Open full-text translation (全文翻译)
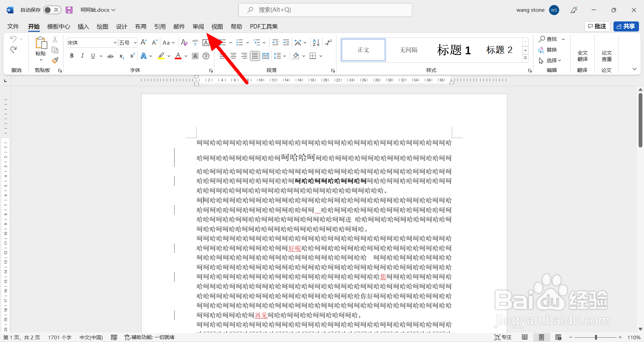 pos(582,56)
